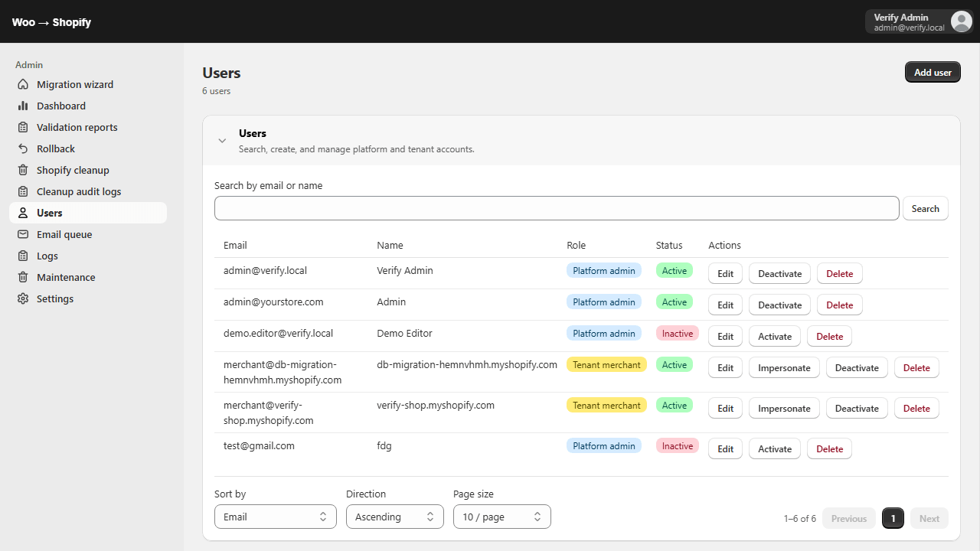980x551 pixels.
Task: Click the Search button
Action: (x=925, y=208)
